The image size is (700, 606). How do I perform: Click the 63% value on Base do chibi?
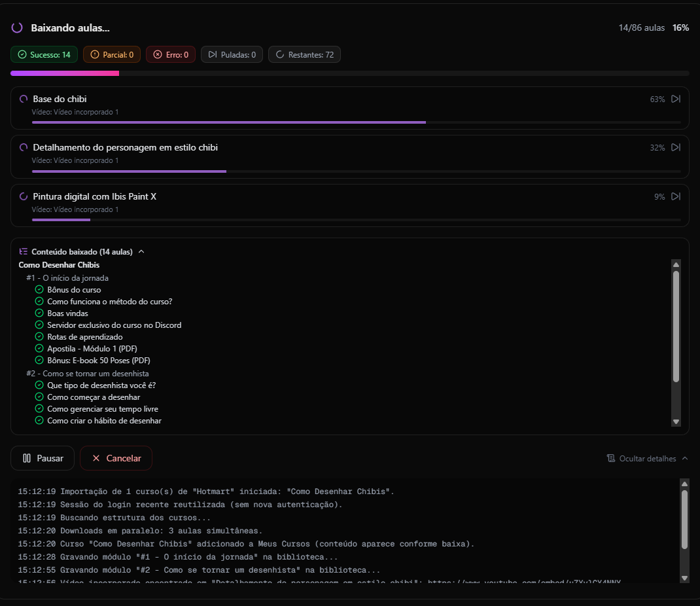tap(657, 99)
